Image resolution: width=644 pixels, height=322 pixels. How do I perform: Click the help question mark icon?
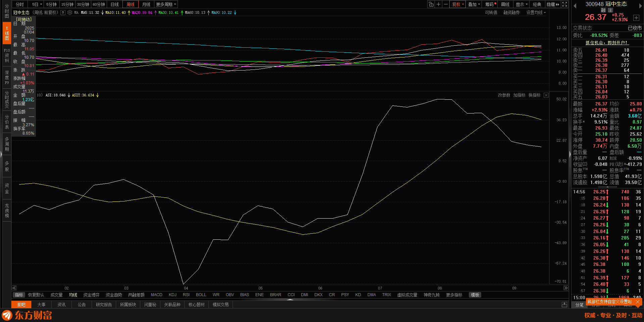(x=63, y=12)
